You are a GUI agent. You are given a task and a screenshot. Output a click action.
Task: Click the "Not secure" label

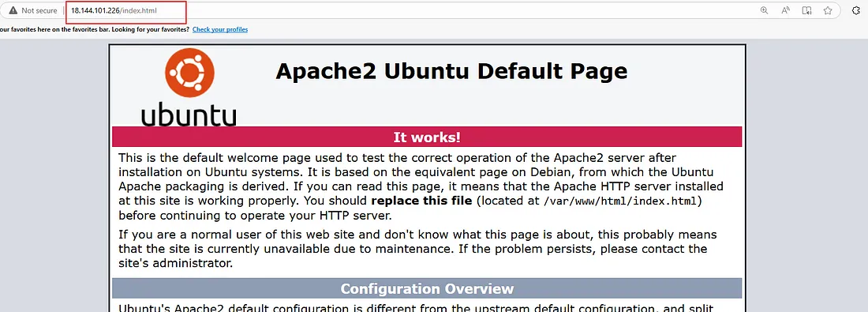39,10
